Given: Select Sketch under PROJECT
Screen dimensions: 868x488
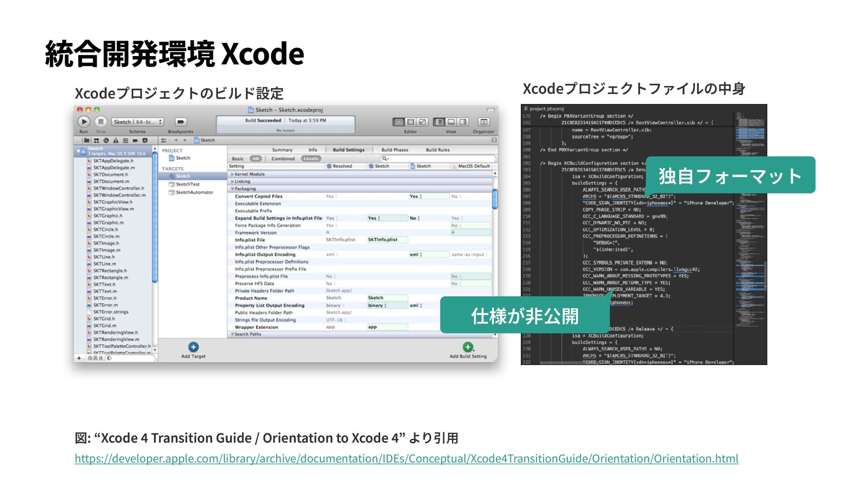Looking at the screenshot, I should [x=179, y=158].
